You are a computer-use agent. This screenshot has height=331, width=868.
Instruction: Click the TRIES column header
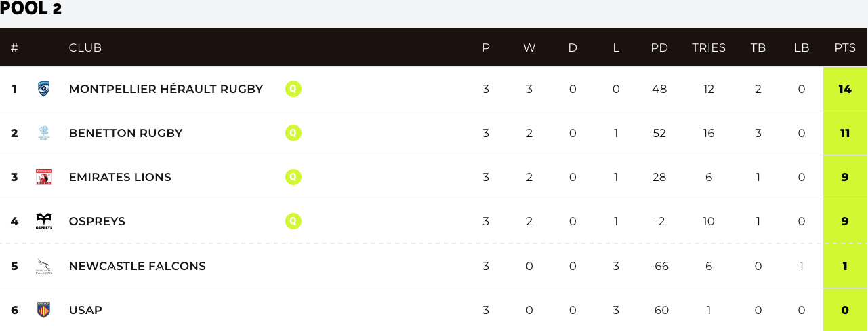tap(709, 48)
